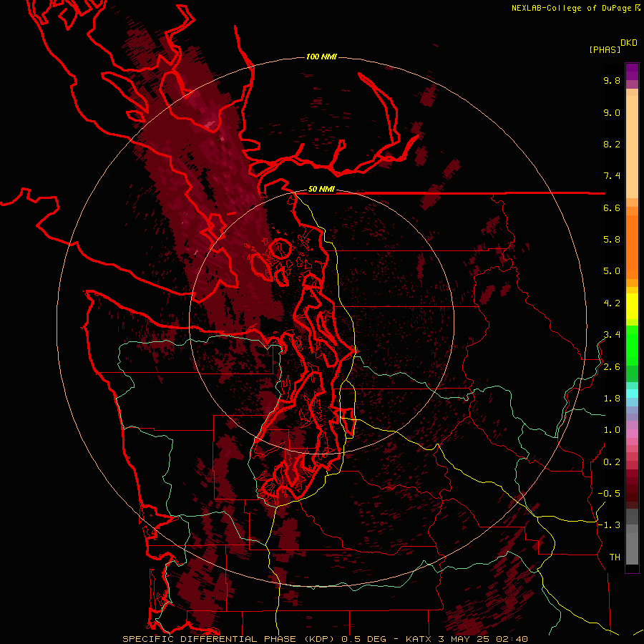
Task: Select the 4.2 scale label
Action: (x=612, y=303)
